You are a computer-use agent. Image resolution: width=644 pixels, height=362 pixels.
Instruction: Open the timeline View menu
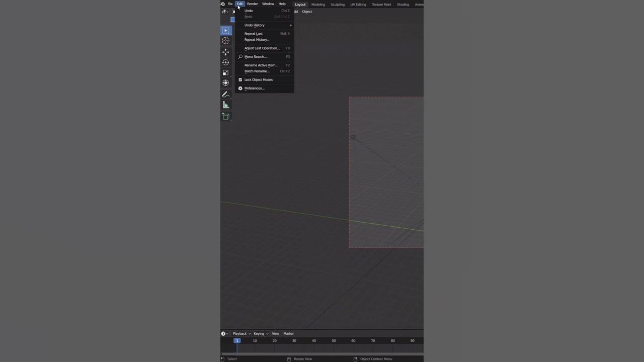275,334
